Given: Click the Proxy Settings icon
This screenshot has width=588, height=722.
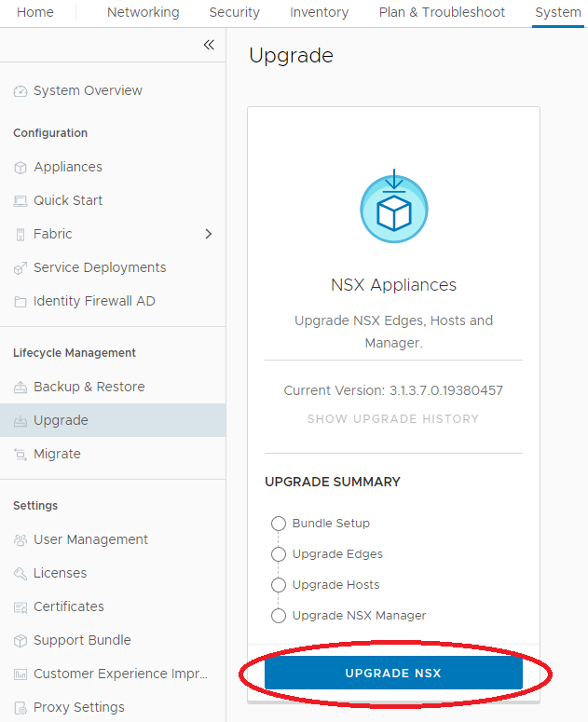Looking at the screenshot, I should click(21, 708).
